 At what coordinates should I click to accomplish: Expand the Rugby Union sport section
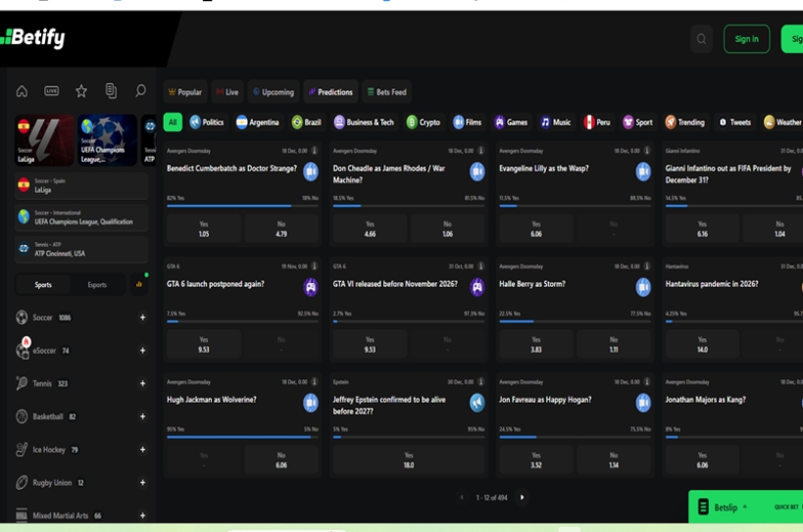(x=142, y=482)
